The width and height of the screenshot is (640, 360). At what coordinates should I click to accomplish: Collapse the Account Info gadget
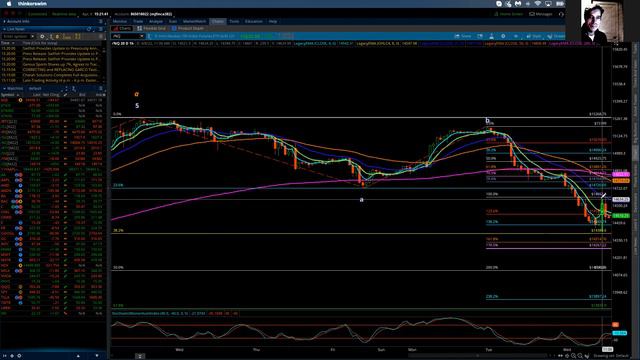click(4, 21)
